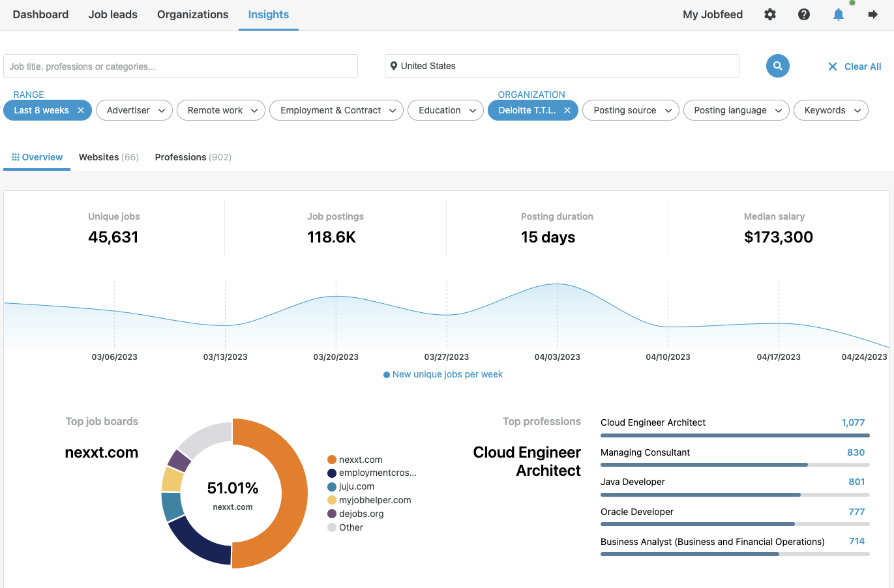Remove the Deloitte T.T.L. organization filter
The width and height of the screenshot is (894, 588).
point(566,110)
